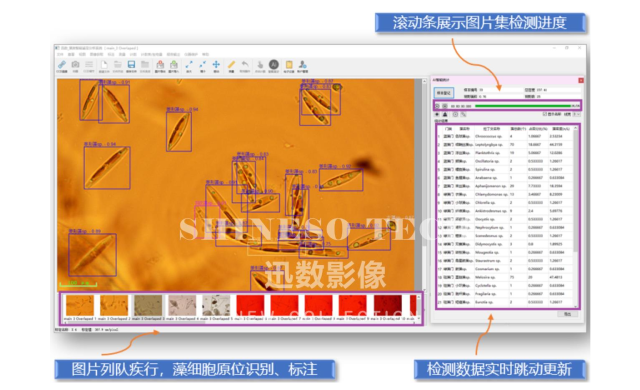Open the small dropdown above results table
Viewport: 640px width, 390px height.
576,114
